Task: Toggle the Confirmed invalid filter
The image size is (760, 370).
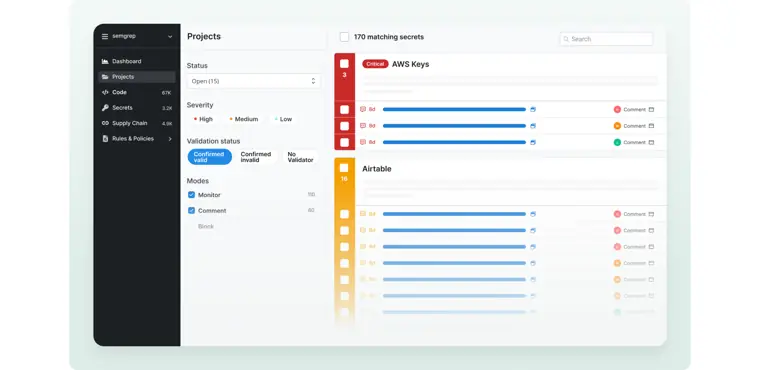Action: [256, 157]
